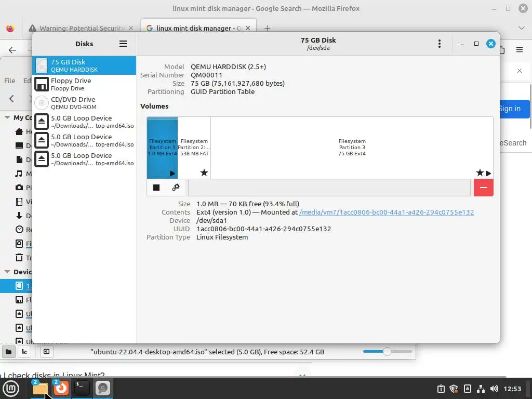Open Downloads folder in sidebar
The image size is (532, 399).
(23, 216)
